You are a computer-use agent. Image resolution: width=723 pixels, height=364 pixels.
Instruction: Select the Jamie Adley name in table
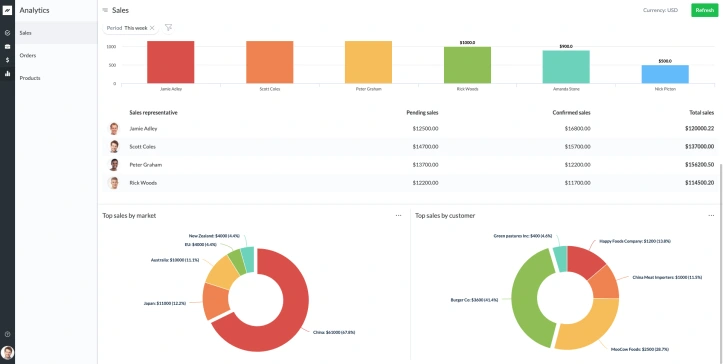click(143, 129)
